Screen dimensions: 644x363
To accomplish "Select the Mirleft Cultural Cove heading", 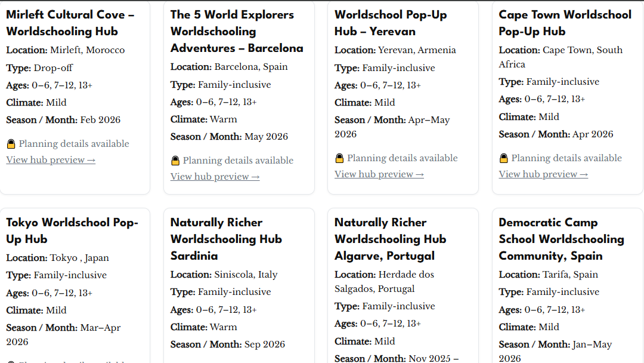I will (x=69, y=23).
